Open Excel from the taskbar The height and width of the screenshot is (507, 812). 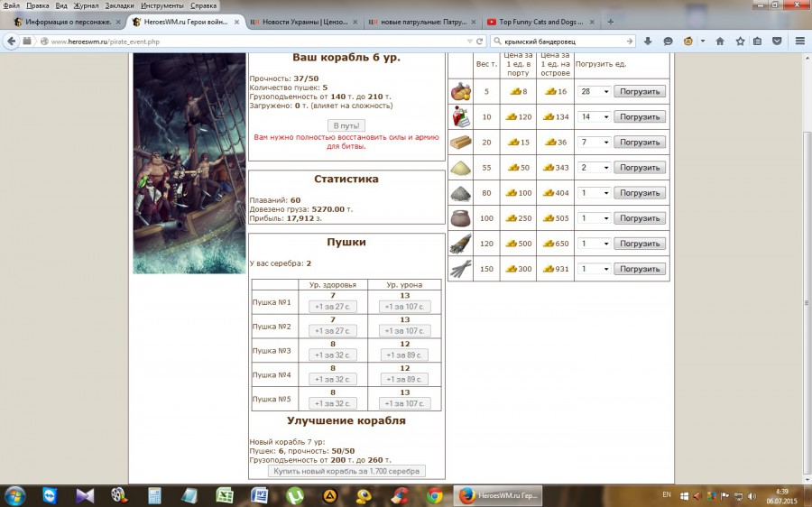(225, 495)
